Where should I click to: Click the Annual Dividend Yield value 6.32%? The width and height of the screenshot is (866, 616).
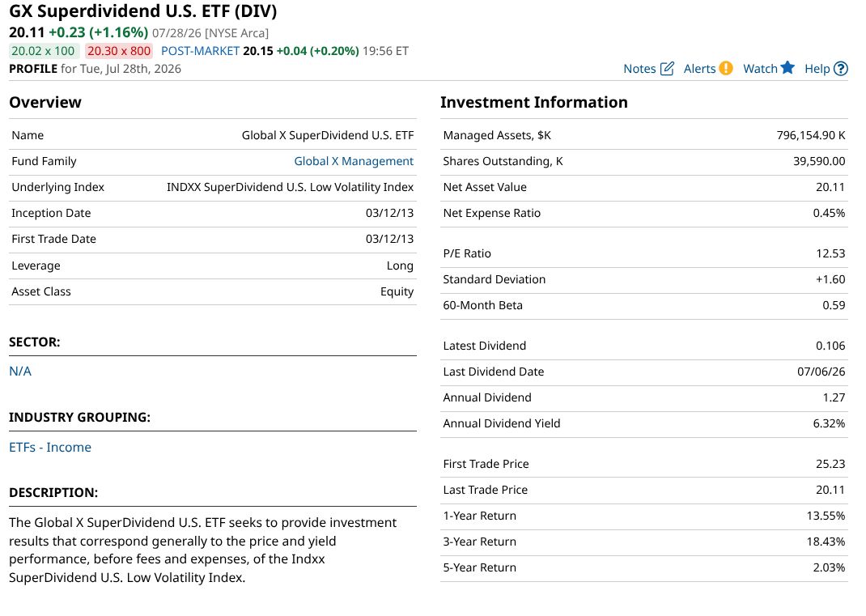tap(829, 423)
